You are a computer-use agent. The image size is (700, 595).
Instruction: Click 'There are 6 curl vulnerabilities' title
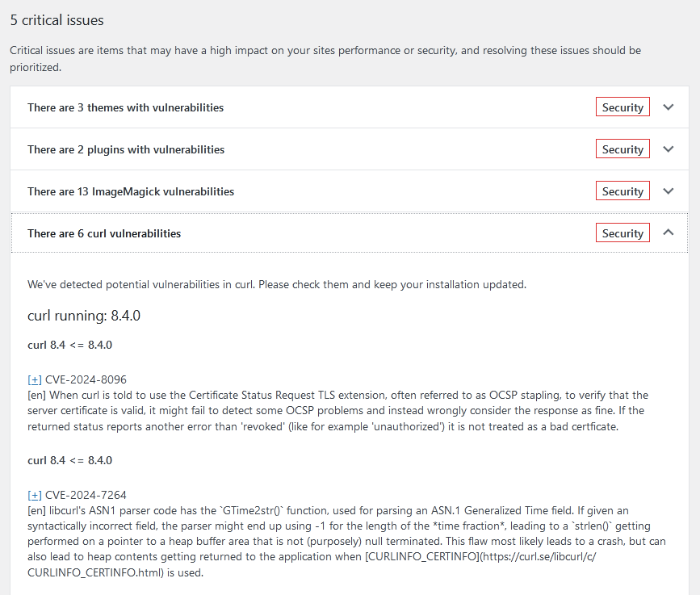[x=104, y=233]
